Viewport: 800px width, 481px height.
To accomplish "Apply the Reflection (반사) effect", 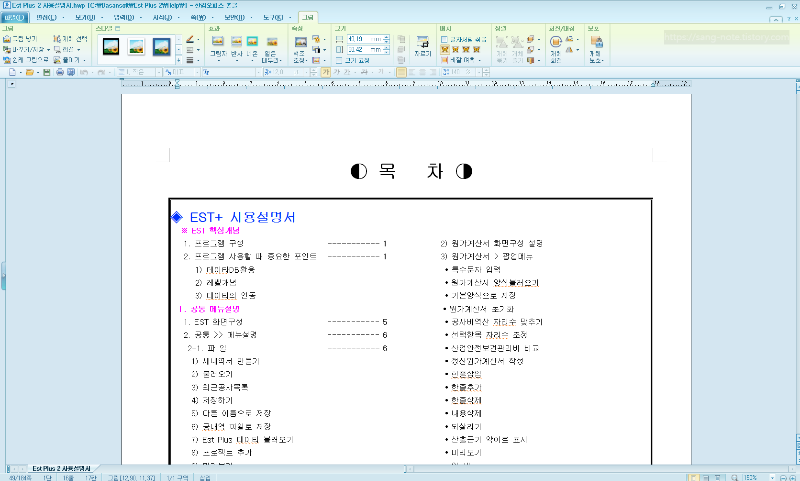I will [x=236, y=46].
